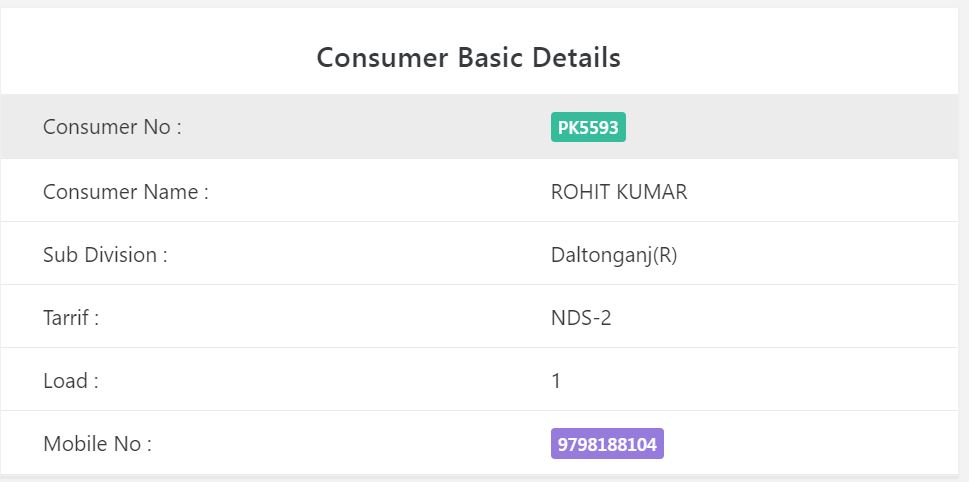Select the NDS-2 tariff value
Screen dimensions: 969x482
tap(581, 318)
